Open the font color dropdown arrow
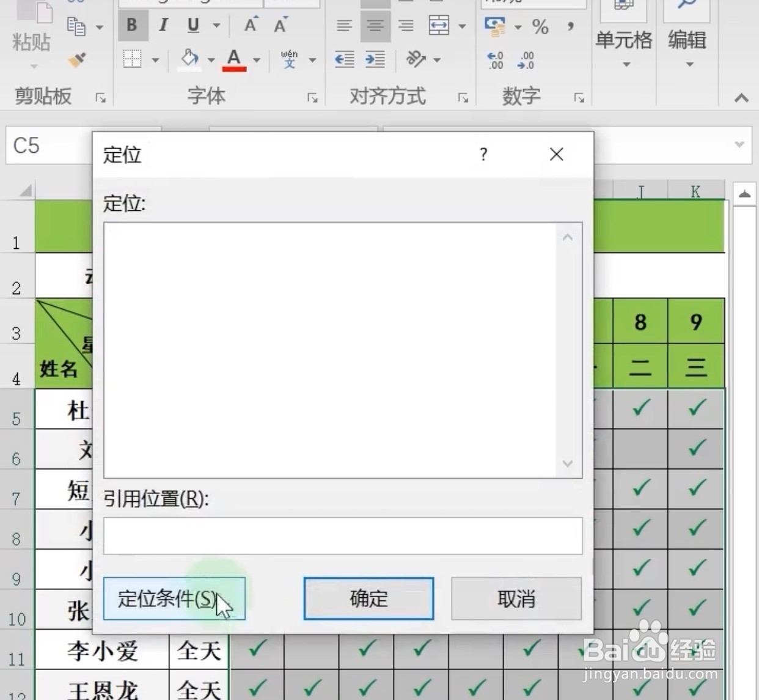The height and width of the screenshot is (700, 759). click(x=256, y=61)
